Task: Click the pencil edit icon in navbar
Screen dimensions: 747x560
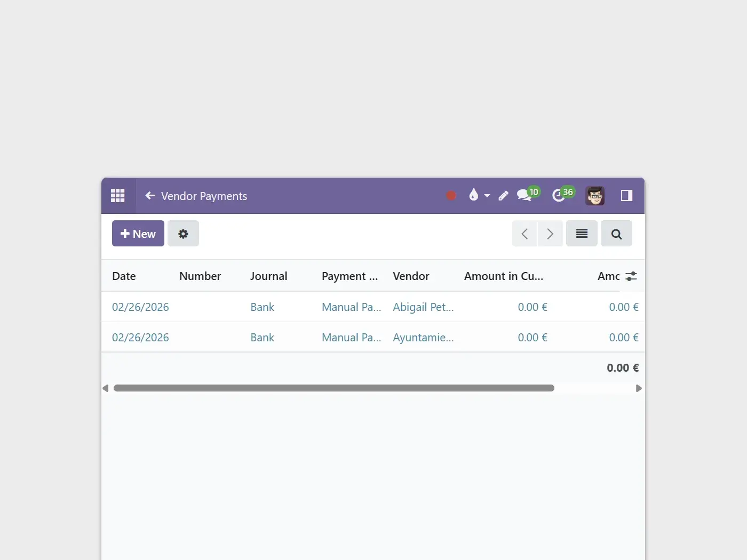Action: pyautogui.click(x=503, y=196)
